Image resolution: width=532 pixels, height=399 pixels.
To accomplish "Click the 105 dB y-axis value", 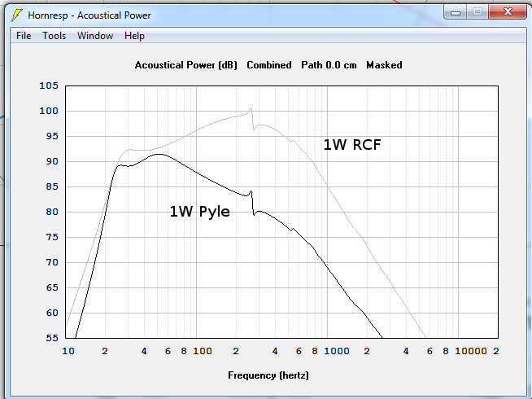I will tap(49, 85).
